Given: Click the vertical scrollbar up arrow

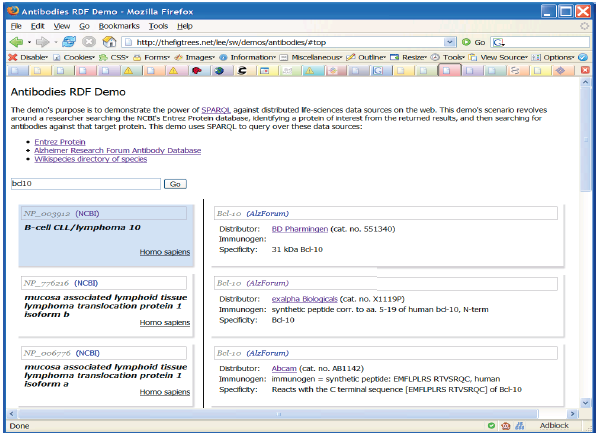Looking at the screenshot, I should click(585, 82).
